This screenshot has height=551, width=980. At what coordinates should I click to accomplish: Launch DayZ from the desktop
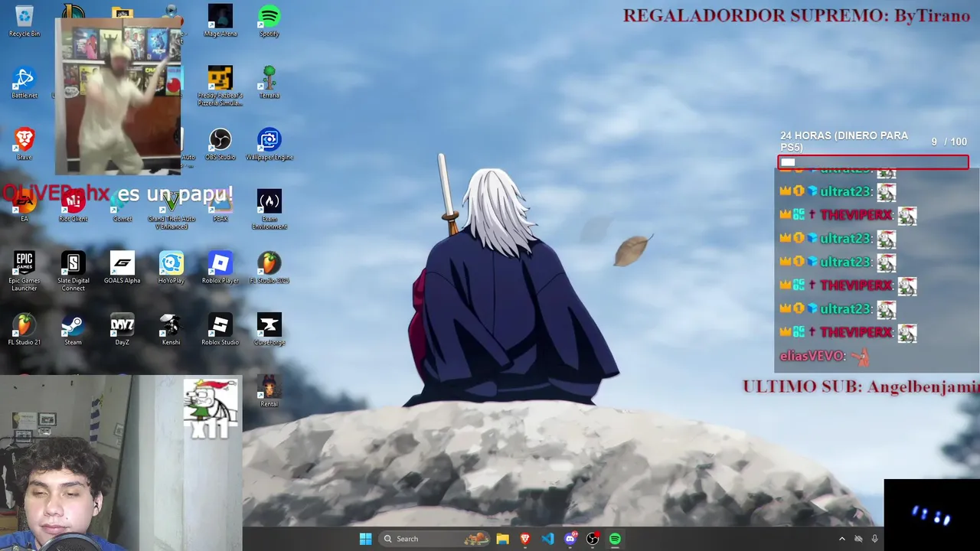tap(122, 330)
